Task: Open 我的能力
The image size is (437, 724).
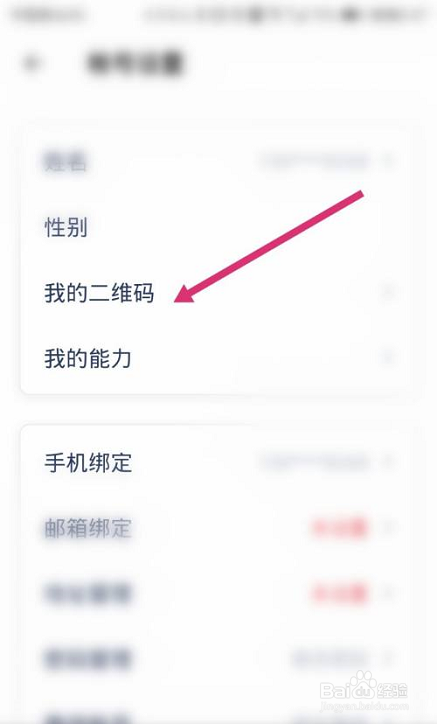Action: (x=218, y=358)
